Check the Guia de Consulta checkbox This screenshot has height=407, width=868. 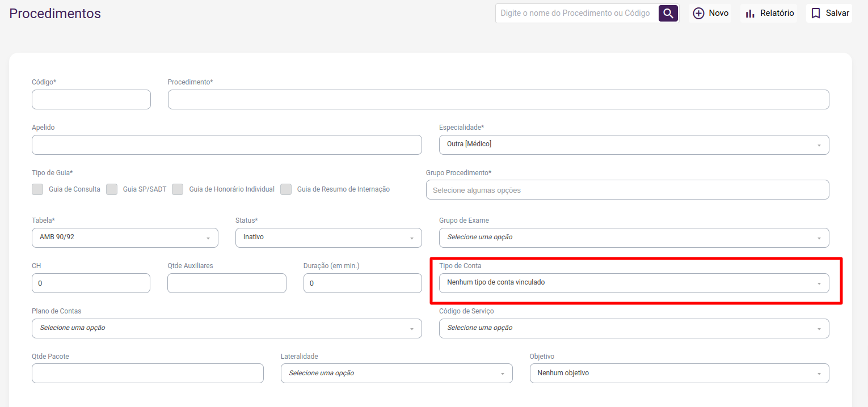[37, 189]
